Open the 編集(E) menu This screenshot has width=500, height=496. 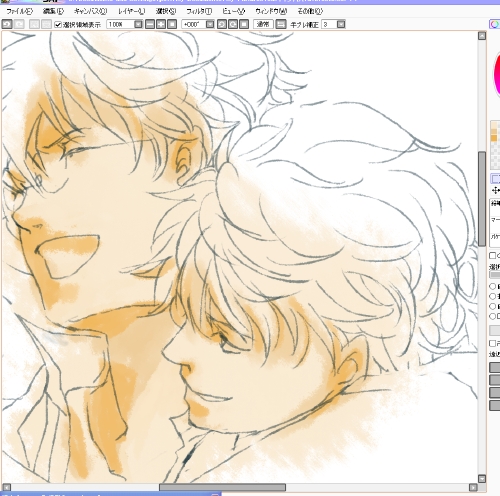53,11
